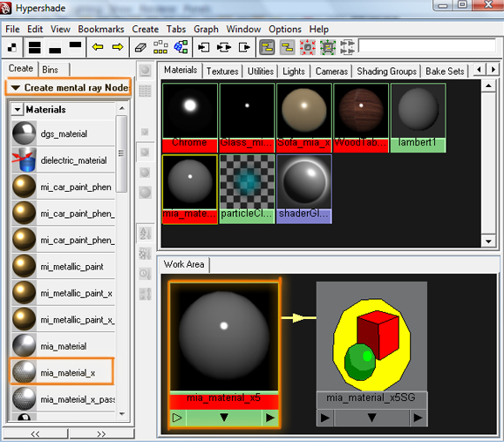Expand mia_material_x5 node downward arrow
The image size is (504, 442).
point(224,418)
